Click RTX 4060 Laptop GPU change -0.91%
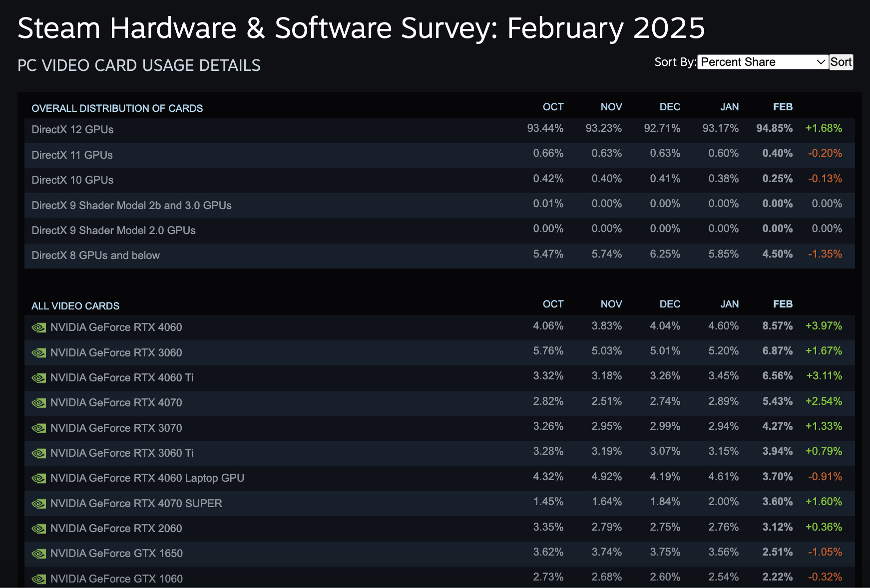 tap(825, 477)
